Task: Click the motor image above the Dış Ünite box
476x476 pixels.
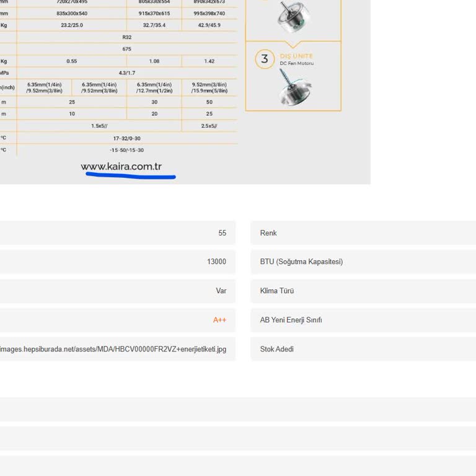Action: pyautogui.click(x=293, y=16)
